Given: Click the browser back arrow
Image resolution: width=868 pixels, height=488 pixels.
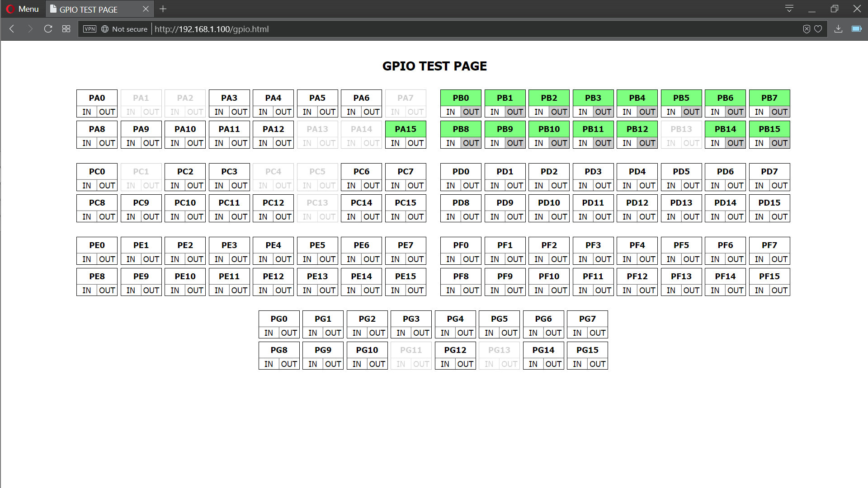Looking at the screenshot, I should click(12, 29).
